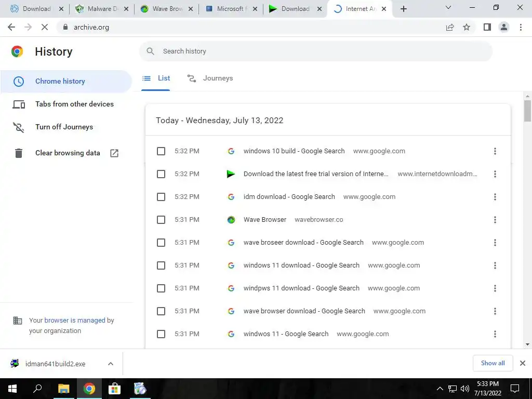Open a new tab with plus button
Image resolution: width=532 pixels, height=399 pixels.
tap(403, 9)
